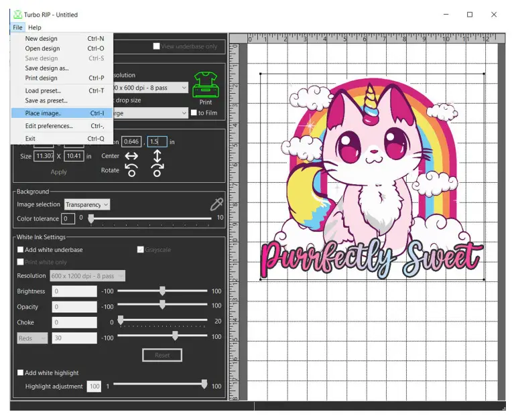The image size is (514, 420).
Task: Choose Exit from the File menu
Action: (x=62, y=139)
